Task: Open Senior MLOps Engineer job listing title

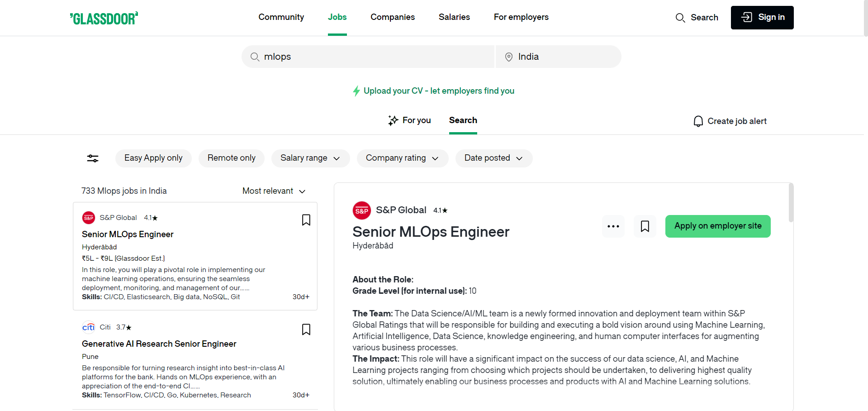Action: [x=128, y=234]
